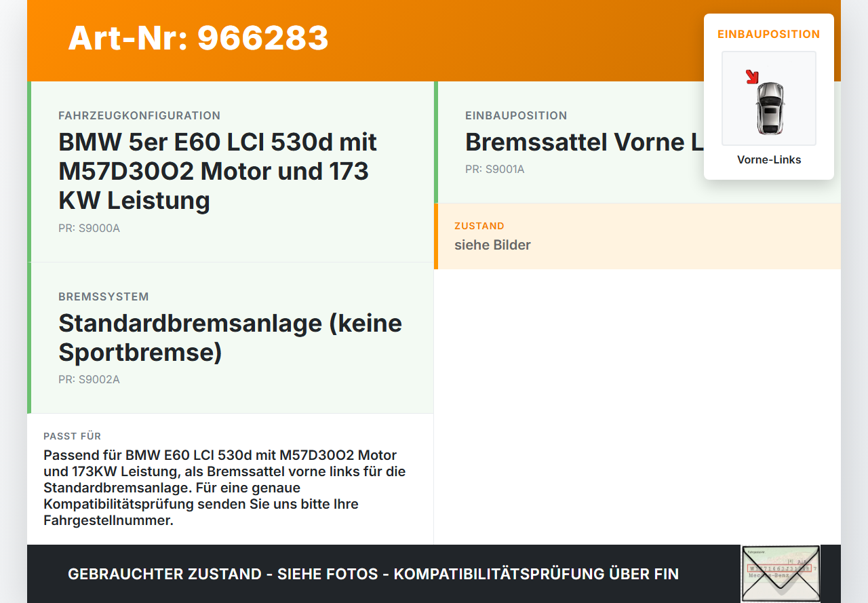
Task: Click the PR: S9001A code link
Action: coord(494,169)
